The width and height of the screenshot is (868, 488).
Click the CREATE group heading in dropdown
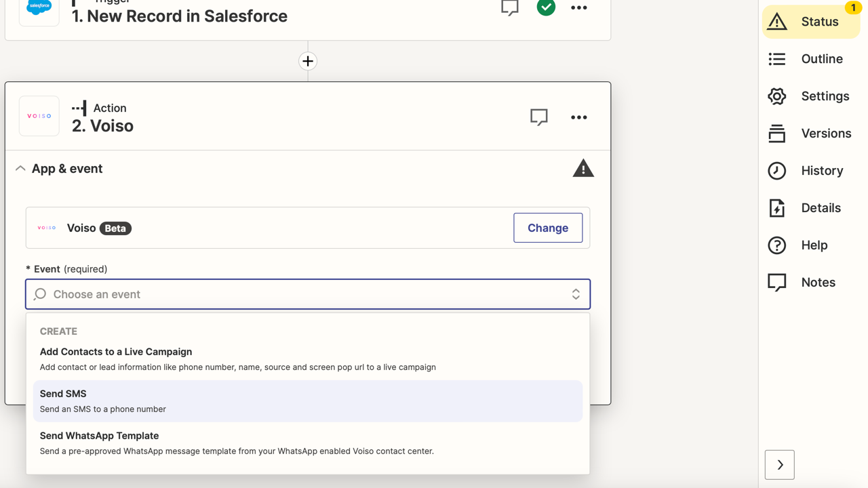[58, 331]
